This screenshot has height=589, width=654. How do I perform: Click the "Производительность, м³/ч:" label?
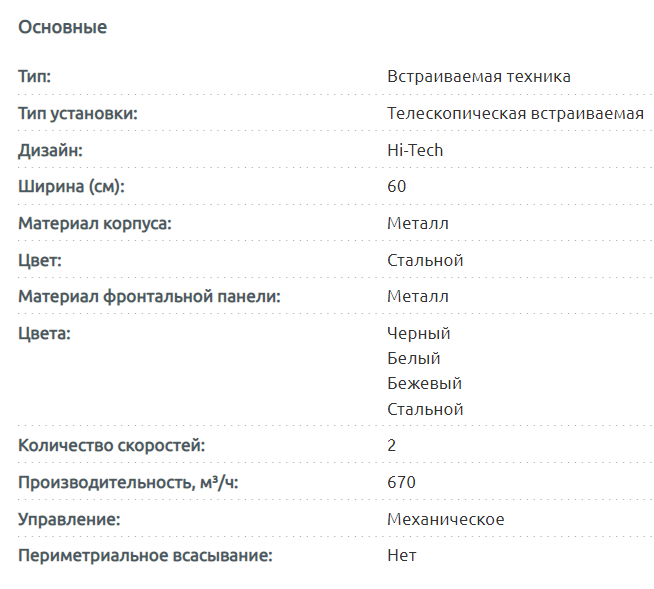(x=129, y=482)
